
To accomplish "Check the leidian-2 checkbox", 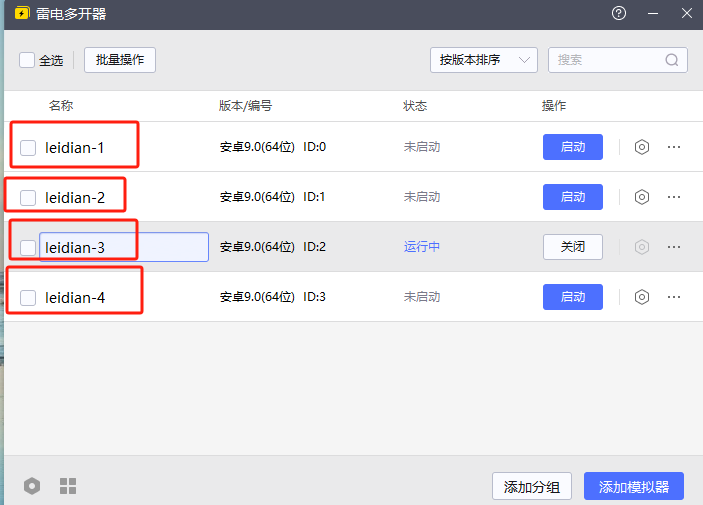I will pyautogui.click(x=28, y=198).
